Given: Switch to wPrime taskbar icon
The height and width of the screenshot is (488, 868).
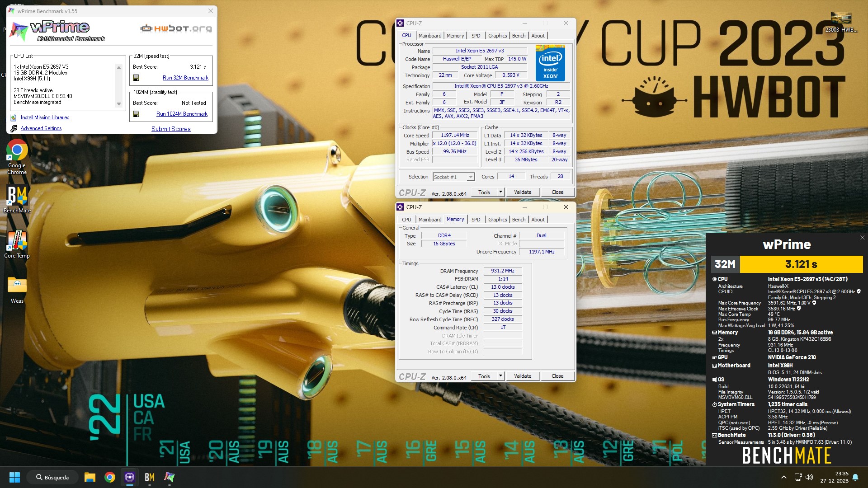Looking at the screenshot, I should [170, 477].
